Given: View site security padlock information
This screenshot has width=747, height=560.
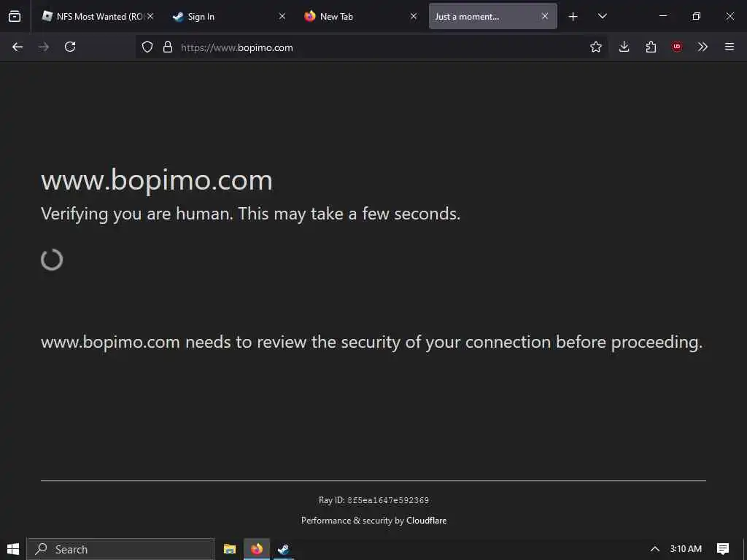Looking at the screenshot, I should [x=168, y=47].
